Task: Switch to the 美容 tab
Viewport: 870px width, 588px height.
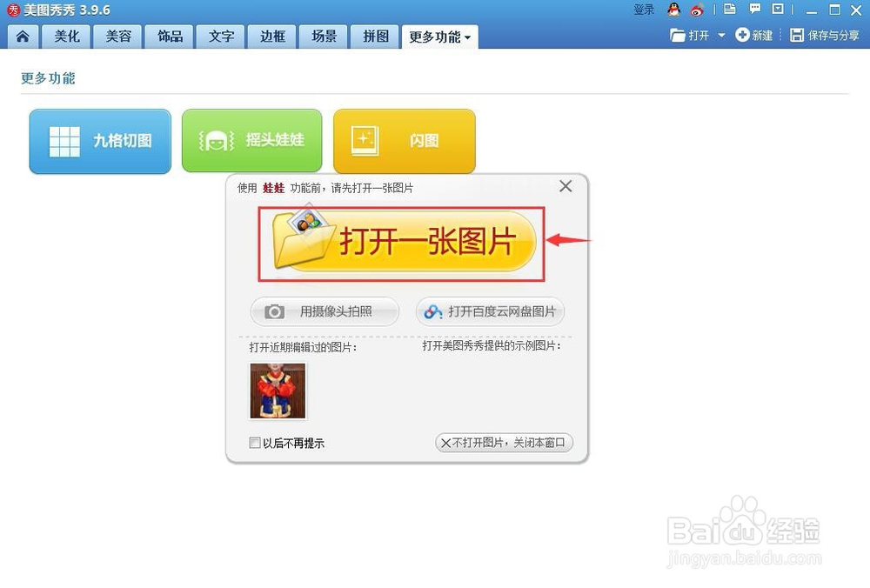Action: point(118,37)
